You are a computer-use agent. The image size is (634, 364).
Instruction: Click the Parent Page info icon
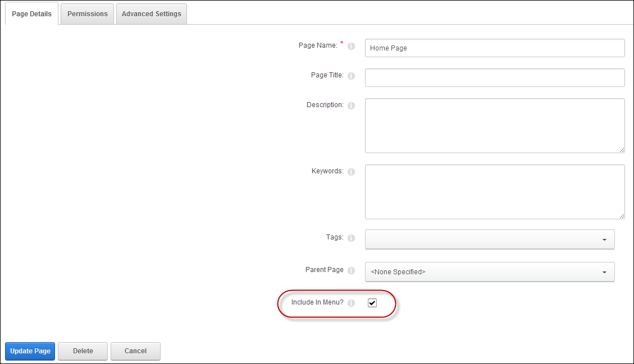[x=351, y=270]
